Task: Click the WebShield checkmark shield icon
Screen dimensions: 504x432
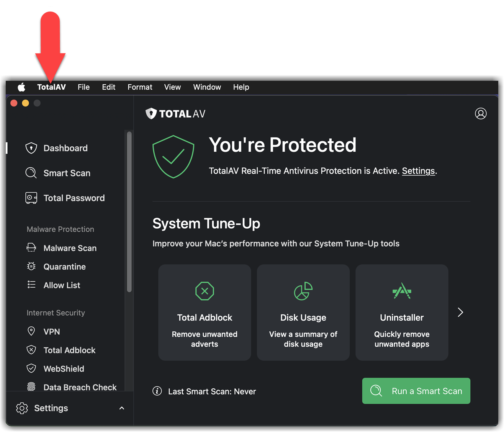Action: 31,368
